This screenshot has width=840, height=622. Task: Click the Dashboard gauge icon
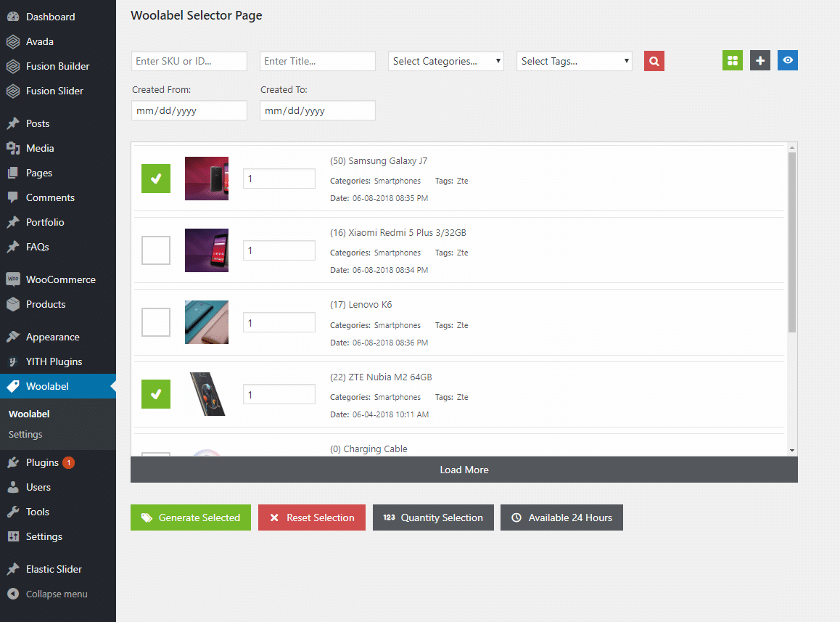pos(13,17)
